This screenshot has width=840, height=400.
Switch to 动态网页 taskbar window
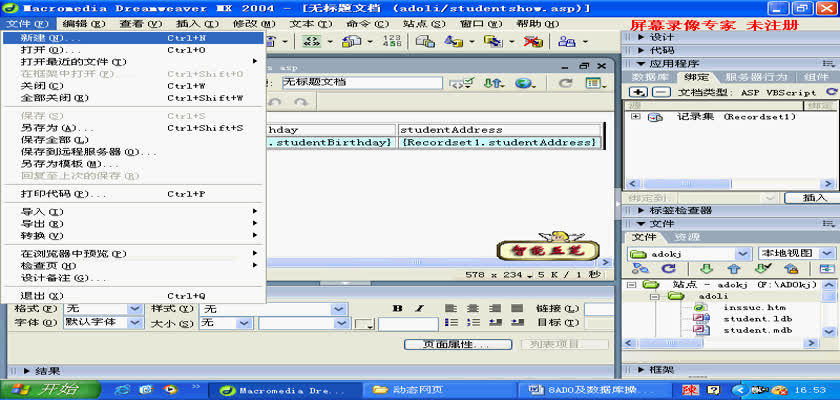pos(439,390)
